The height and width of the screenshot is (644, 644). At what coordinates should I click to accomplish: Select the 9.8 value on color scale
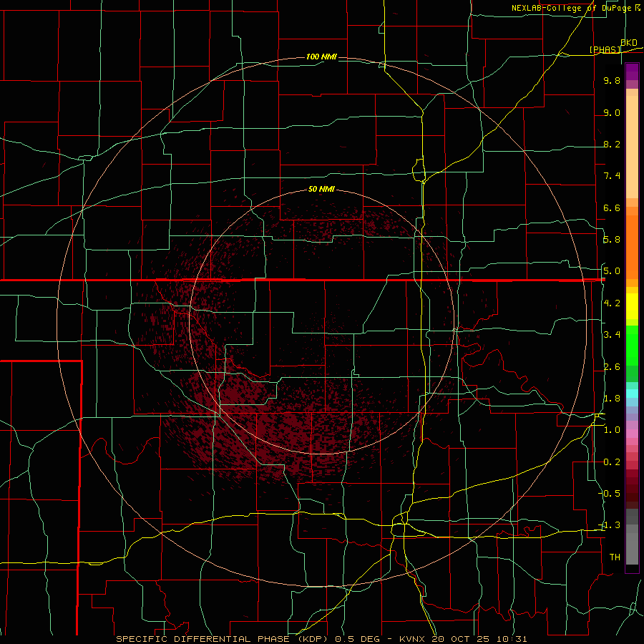coord(612,80)
